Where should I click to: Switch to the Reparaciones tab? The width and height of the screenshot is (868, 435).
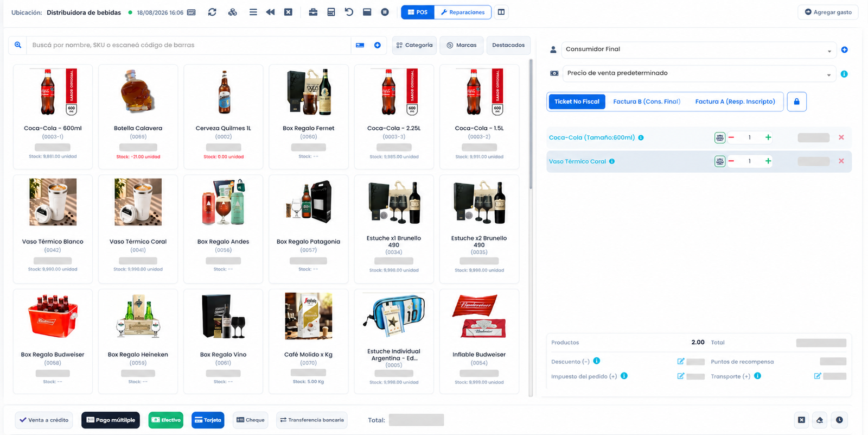point(463,12)
